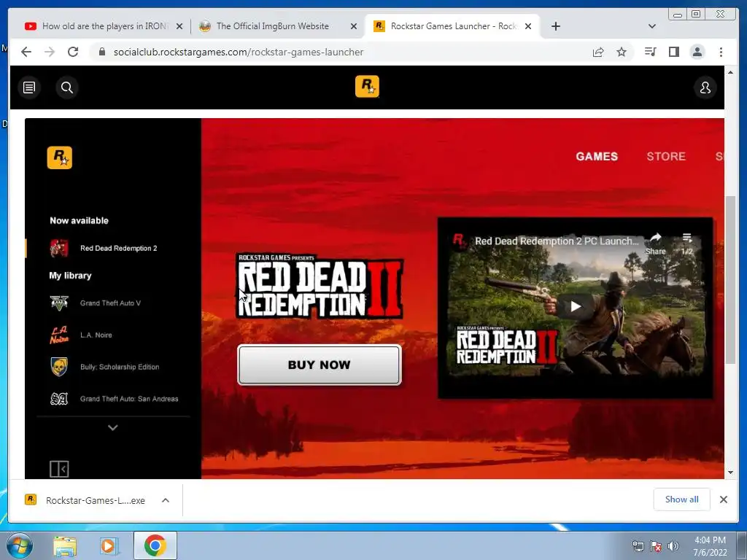Click the Rockstar logo in launcher sidebar

click(x=60, y=157)
